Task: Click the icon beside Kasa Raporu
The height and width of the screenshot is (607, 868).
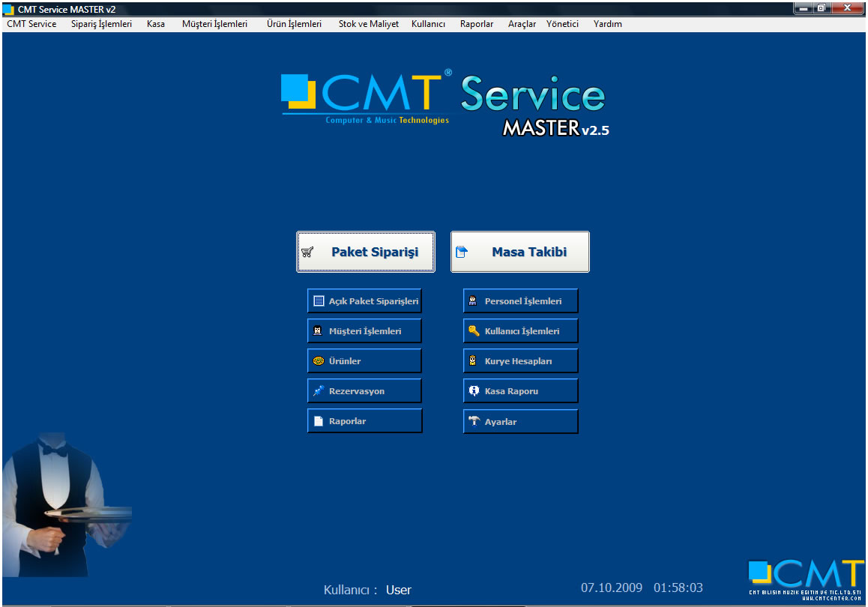Action: [x=474, y=391]
